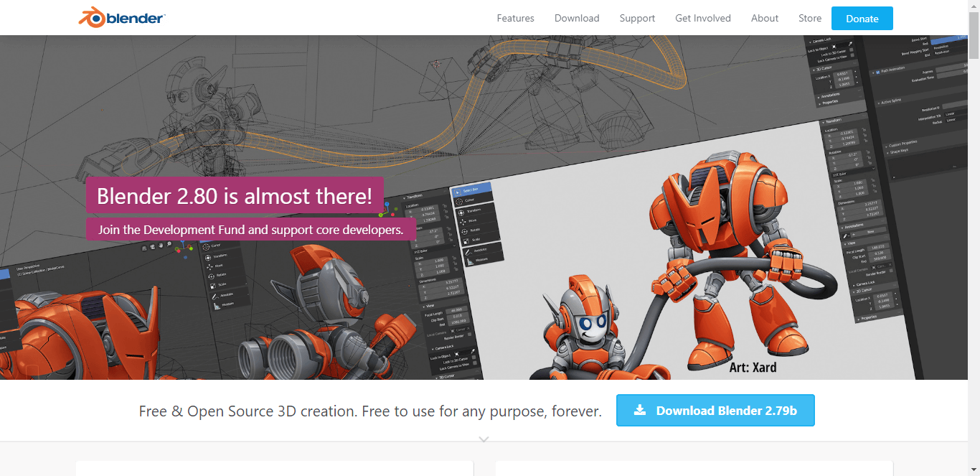Click the 'Free & Open Source 3D creation' tagline
The width and height of the screenshot is (980, 476).
click(370, 411)
